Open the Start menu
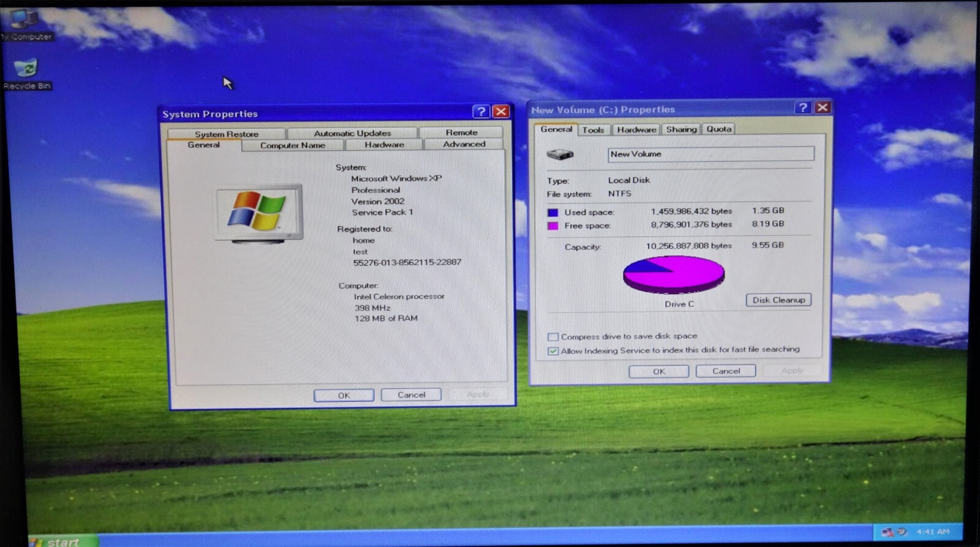The width and height of the screenshot is (980, 547). tap(62, 541)
